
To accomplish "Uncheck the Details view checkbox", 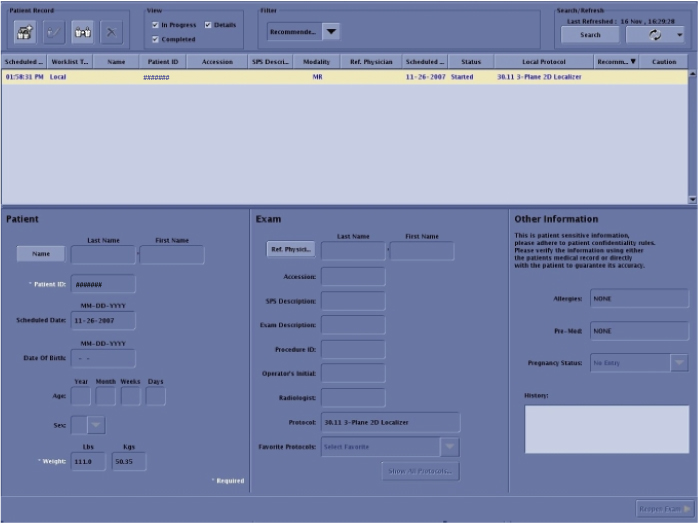I will click(x=208, y=25).
